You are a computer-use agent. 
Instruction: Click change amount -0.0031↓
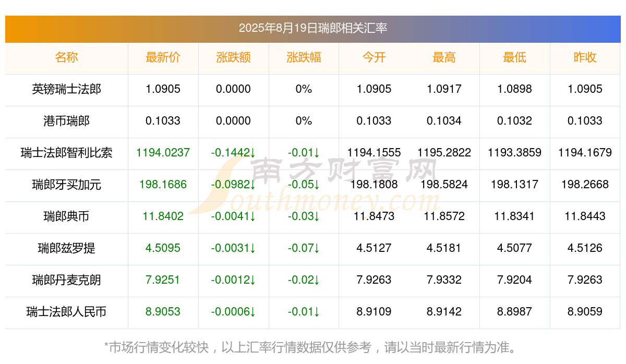click(233, 248)
